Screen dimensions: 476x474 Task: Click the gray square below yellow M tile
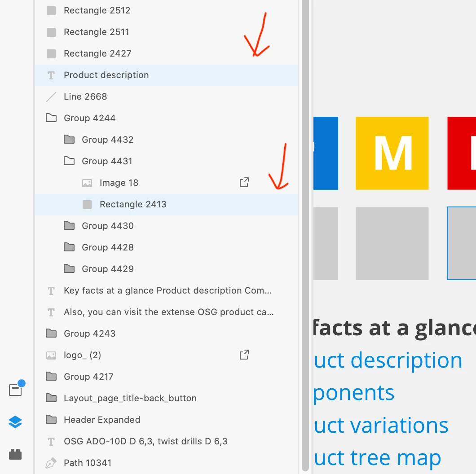click(392, 243)
